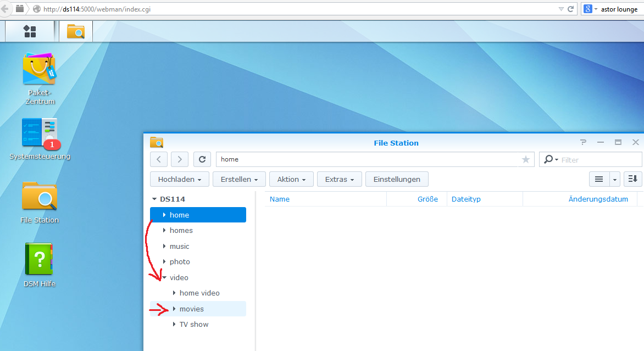Viewport: 644px width, 351px height.
Task: Expand the photo folder arrow
Action: pos(164,261)
